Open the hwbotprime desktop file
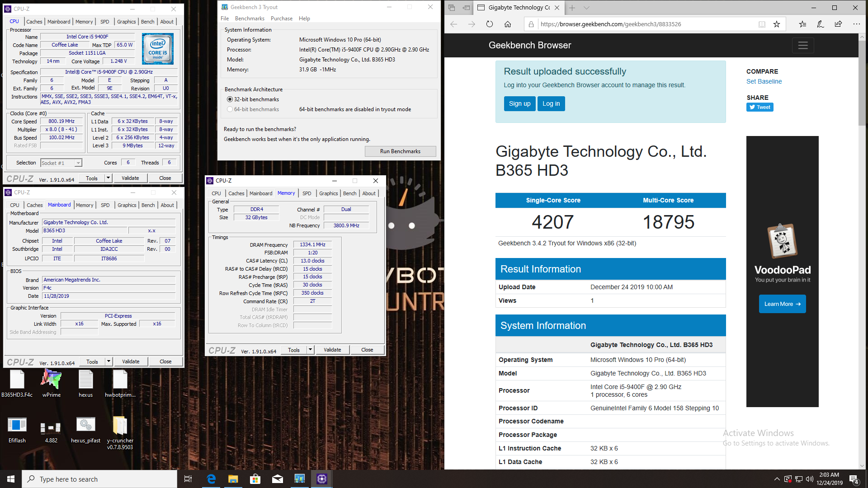This screenshot has height=488, width=868. pyautogui.click(x=120, y=384)
